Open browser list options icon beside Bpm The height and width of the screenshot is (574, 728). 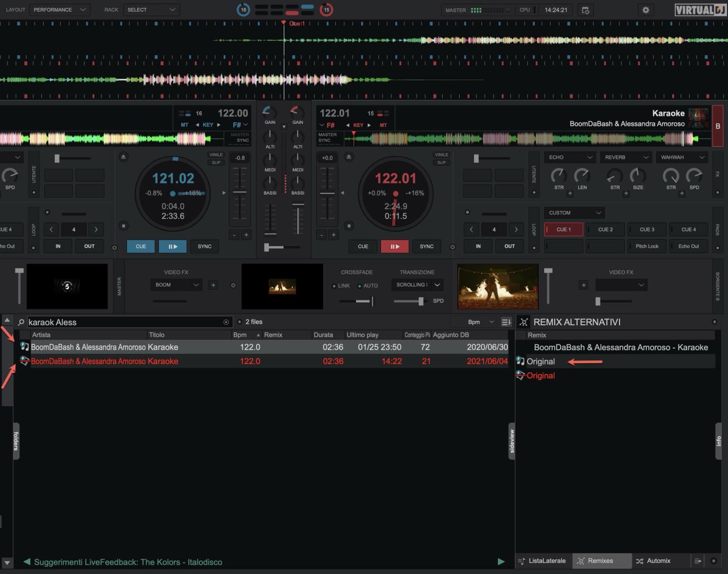click(506, 322)
